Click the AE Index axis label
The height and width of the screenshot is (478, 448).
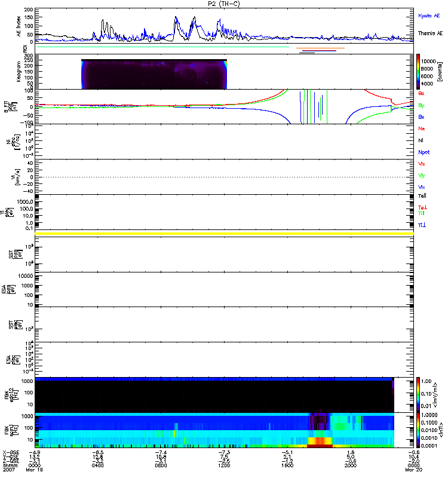pyautogui.click(x=19, y=26)
